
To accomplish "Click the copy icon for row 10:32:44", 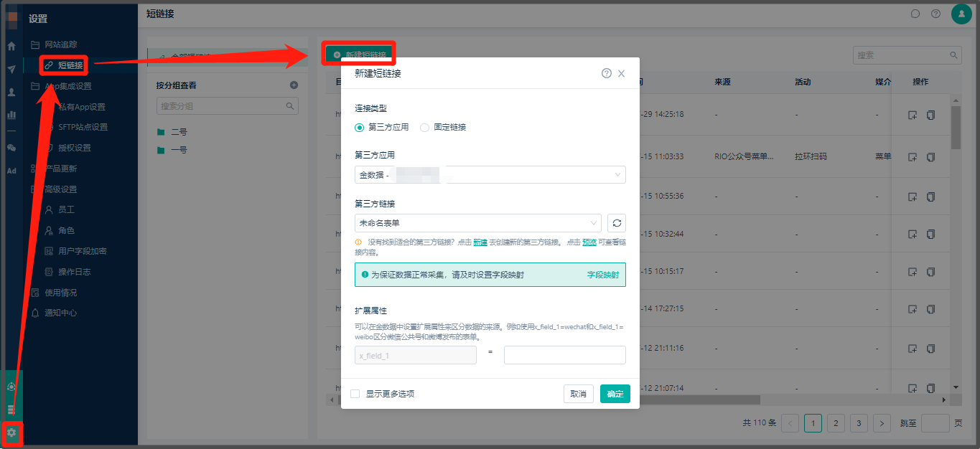I will click(x=931, y=235).
